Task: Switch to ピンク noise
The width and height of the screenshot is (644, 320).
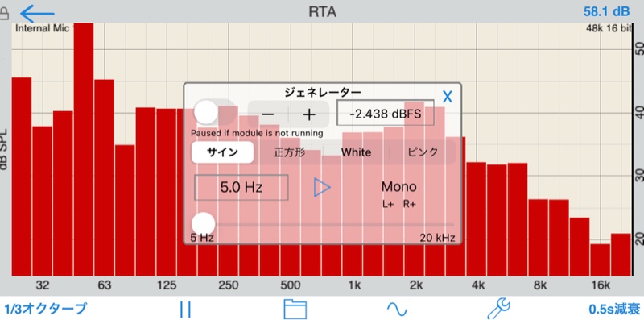Action: [x=423, y=152]
